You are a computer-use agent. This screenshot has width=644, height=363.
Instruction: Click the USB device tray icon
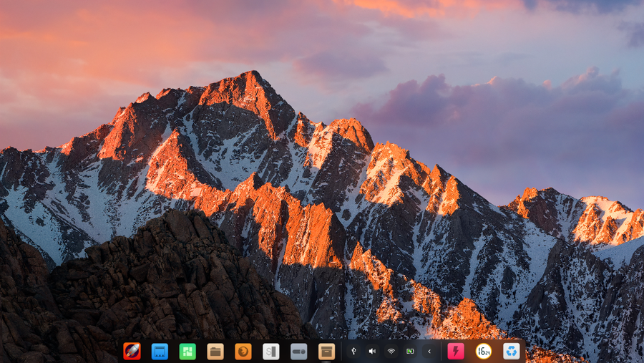click(x=353, y=351)
